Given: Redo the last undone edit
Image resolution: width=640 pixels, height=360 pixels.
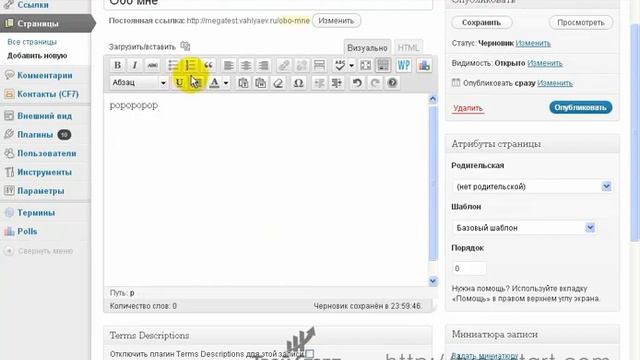Looking at the screenshot, I should coord(375,83).
